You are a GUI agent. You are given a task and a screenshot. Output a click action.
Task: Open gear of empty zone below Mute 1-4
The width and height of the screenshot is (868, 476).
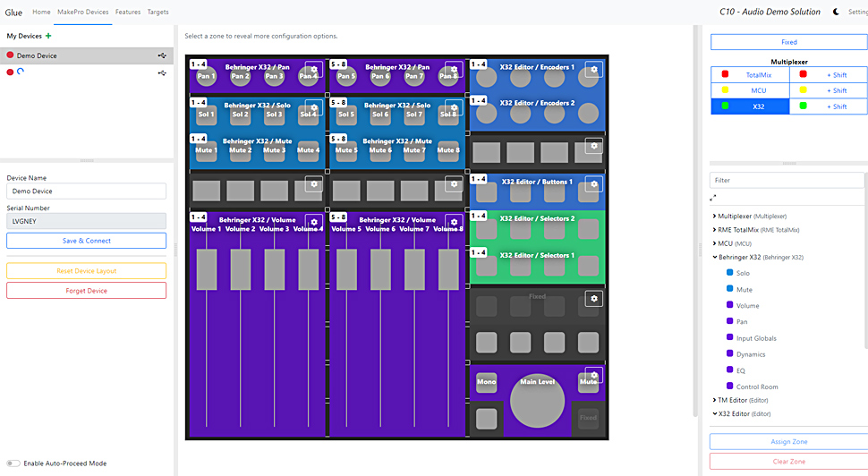314,183
